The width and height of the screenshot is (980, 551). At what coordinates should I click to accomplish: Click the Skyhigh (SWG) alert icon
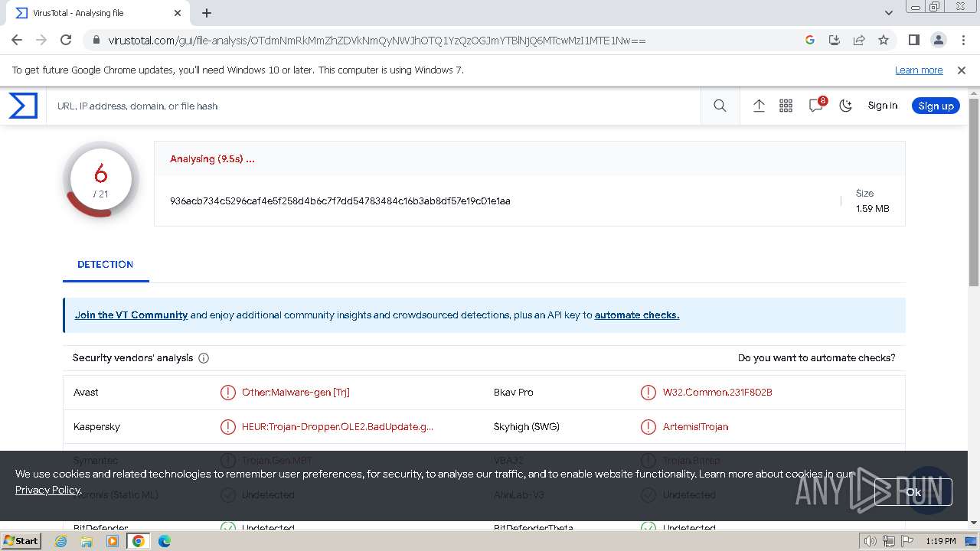click(x=648, y=427)
